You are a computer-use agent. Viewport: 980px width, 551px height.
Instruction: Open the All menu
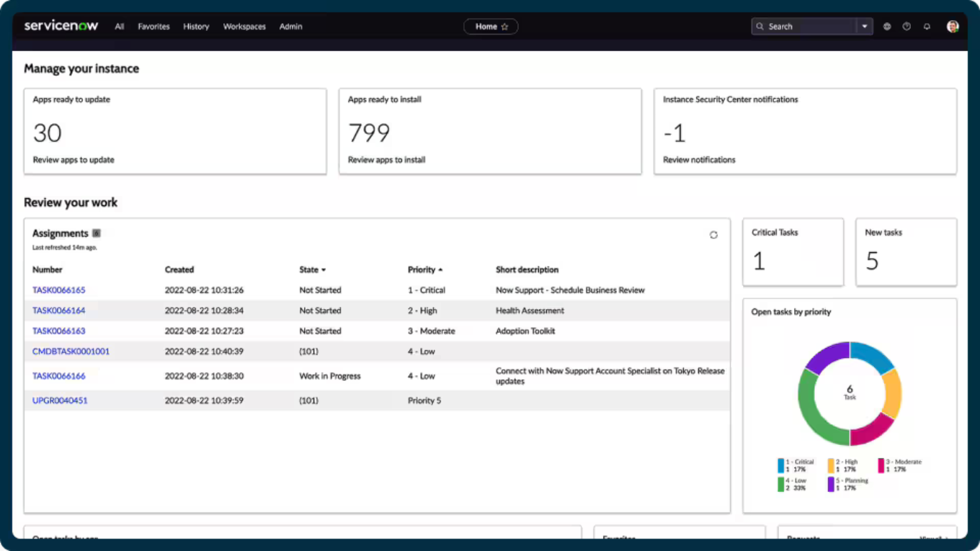point(120,27)
